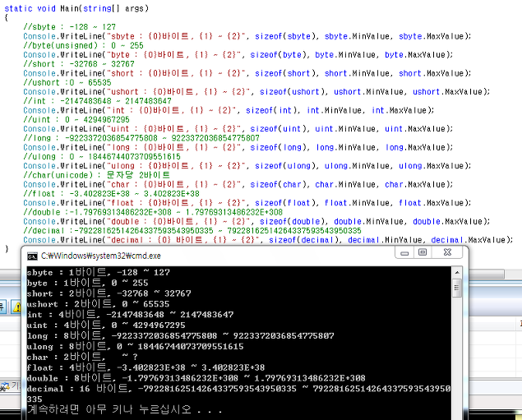Viewport: 522px width, 420px height.
Task: Click the console output line starting 'ushort : 2바이트'
Action: point(98,304)
